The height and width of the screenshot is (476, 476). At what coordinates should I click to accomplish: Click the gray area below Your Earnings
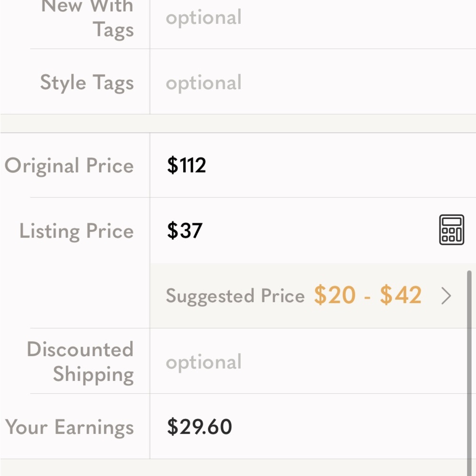pyautogui.click(x=238, y=468)
